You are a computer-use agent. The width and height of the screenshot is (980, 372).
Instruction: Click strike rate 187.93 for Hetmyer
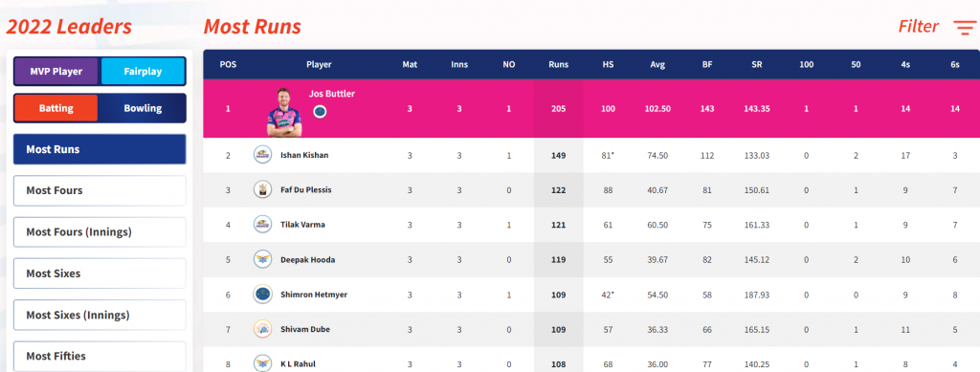(756, 295)
